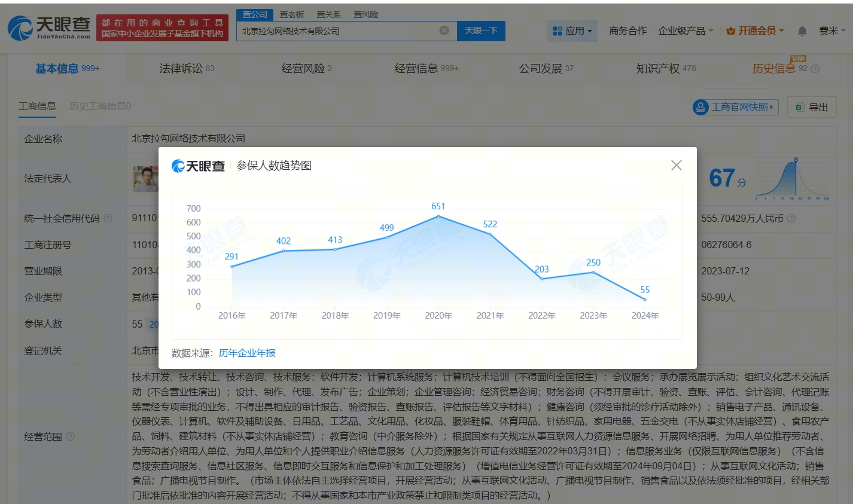Click the 天眼一下 search button
The height and width of the screenshot is (504, 853).
tap(481, 31)
